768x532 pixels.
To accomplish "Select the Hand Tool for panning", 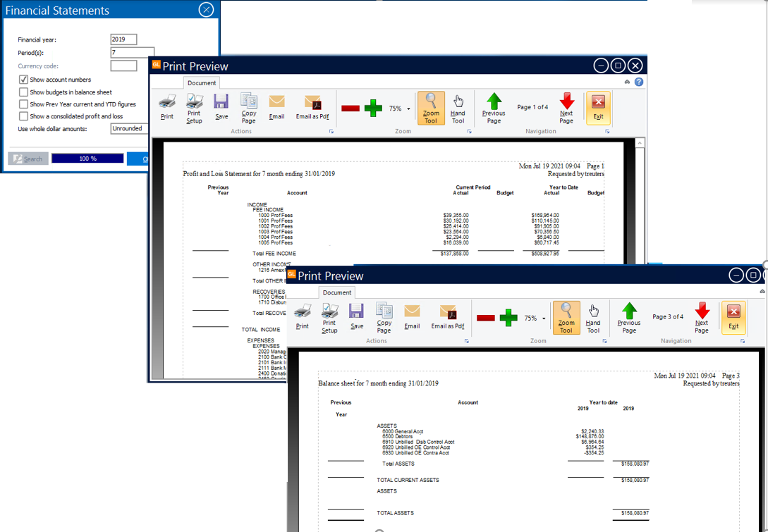I will tap(458, 107).
